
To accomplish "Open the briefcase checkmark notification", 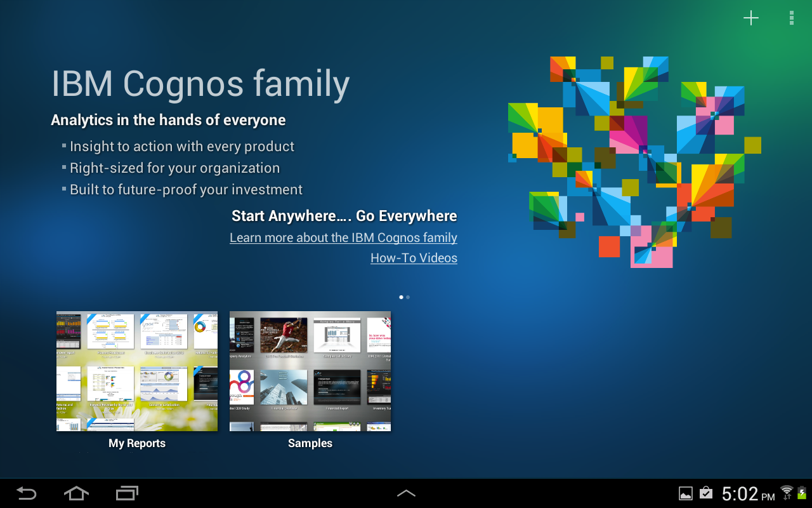I will click(705, 493).
